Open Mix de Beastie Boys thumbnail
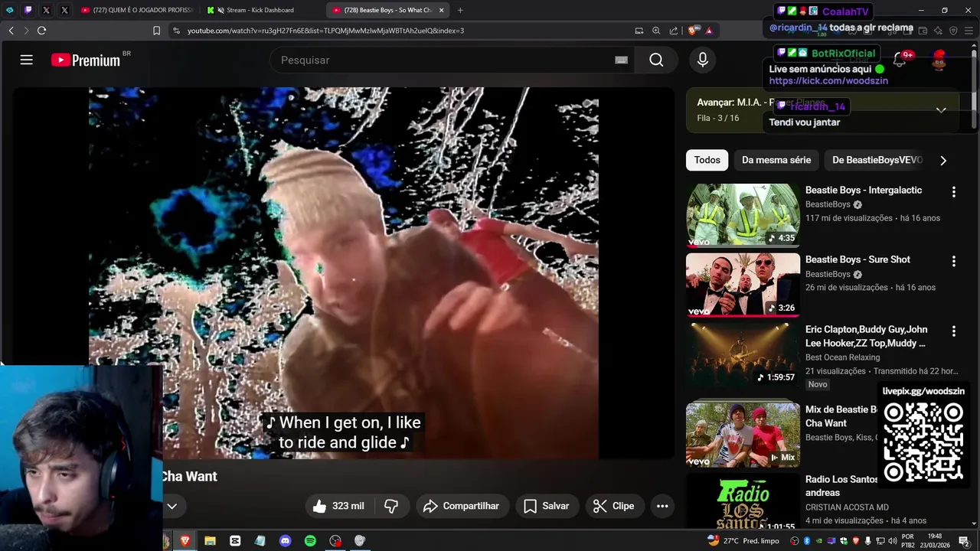Screen dimensions: 980x551 (743, 435)
